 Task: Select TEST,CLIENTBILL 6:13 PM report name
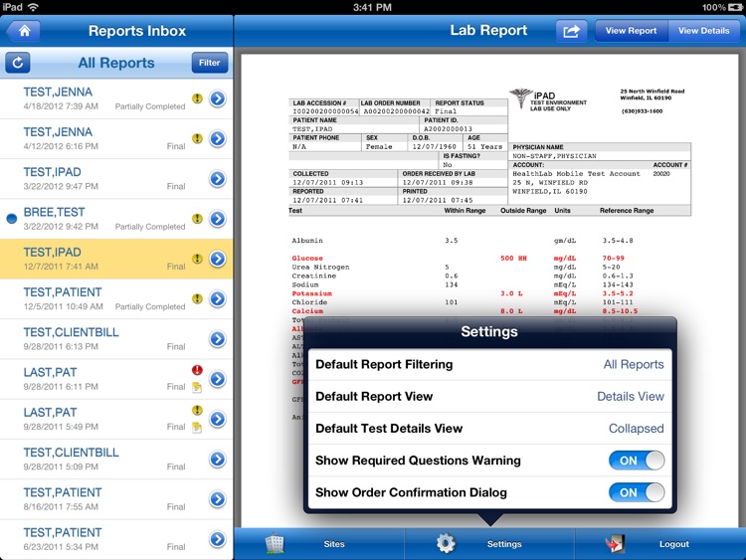point(72,332)
